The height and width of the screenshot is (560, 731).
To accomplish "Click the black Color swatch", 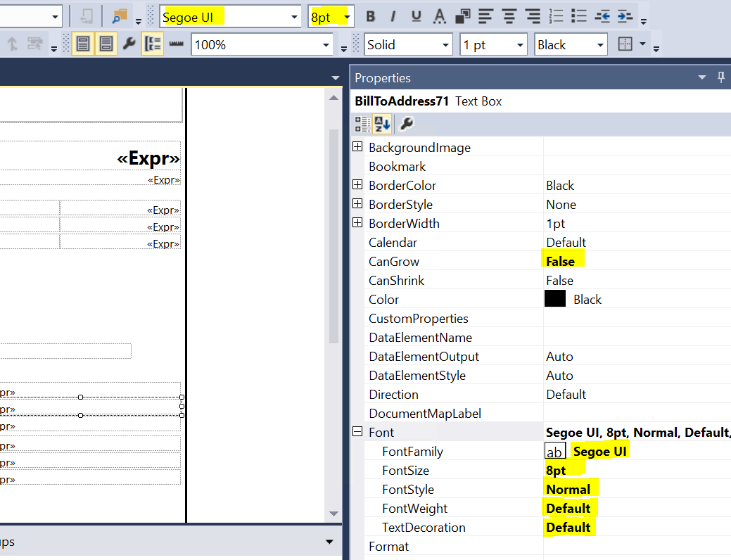I will [x=555, y=298].
